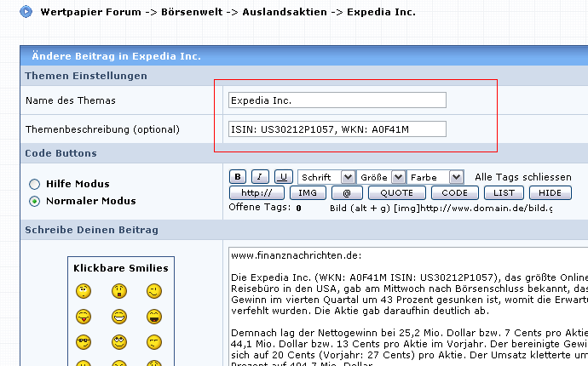Insert the smirking skeptical smiley
The image size is (588, 366).
coord(154,342)
